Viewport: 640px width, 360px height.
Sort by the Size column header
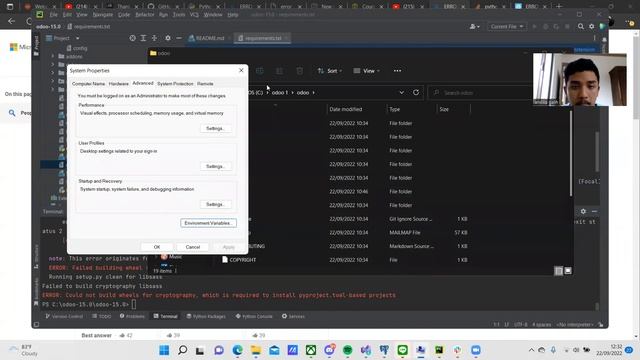coord(444,109)
